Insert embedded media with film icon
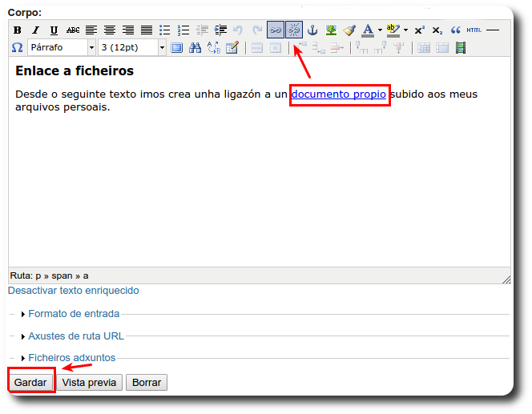Viewport: 532px width, 414px height. (x=460, y=48)
